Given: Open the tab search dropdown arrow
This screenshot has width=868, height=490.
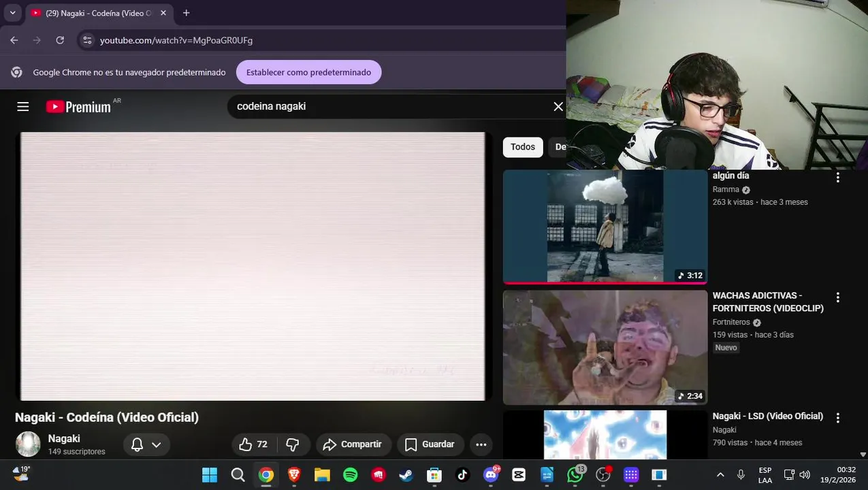Looking at the screenshot, I should 12,13.
